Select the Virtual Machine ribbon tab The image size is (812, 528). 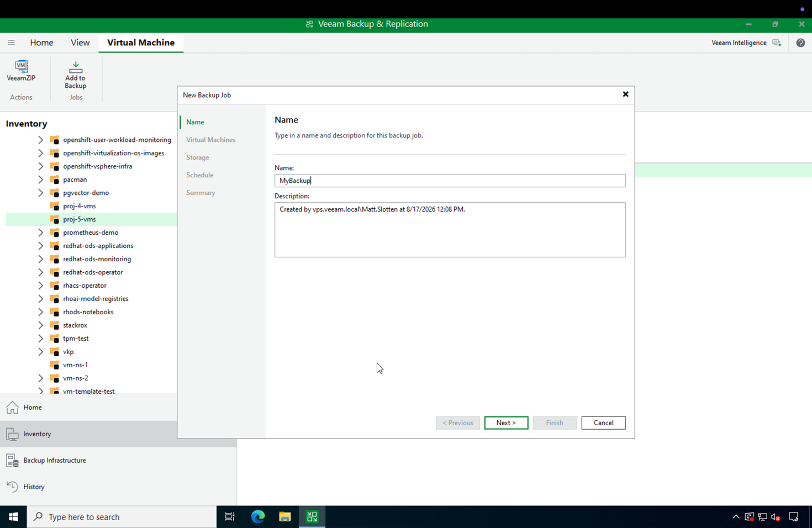(141, 43)
